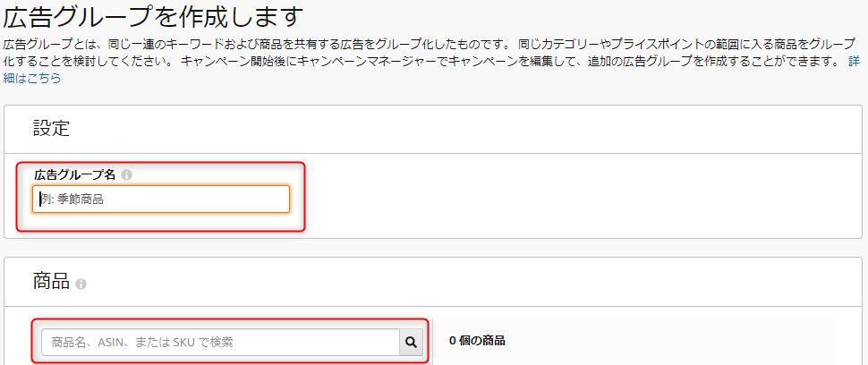The width and height of the screenshot is (868, 365).
Task: Click info icon beside 広告グループ名 label
Action: point(126,174)
